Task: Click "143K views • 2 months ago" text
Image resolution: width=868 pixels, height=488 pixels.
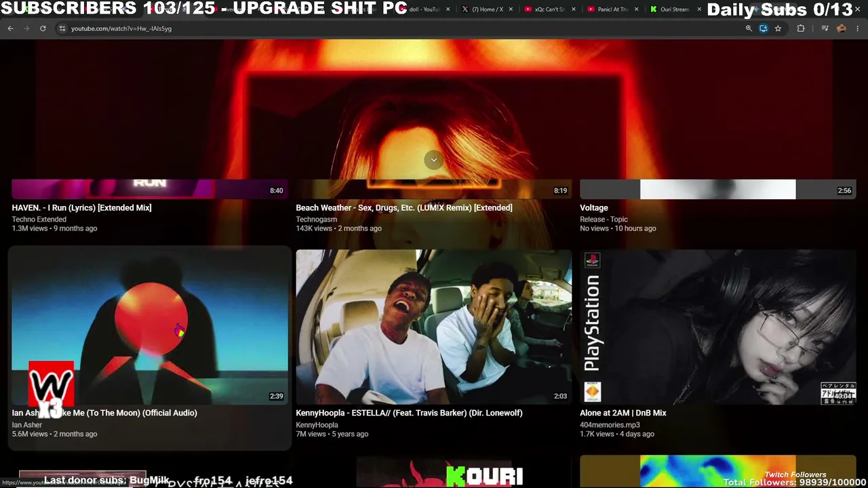Action: coord(338,228)
